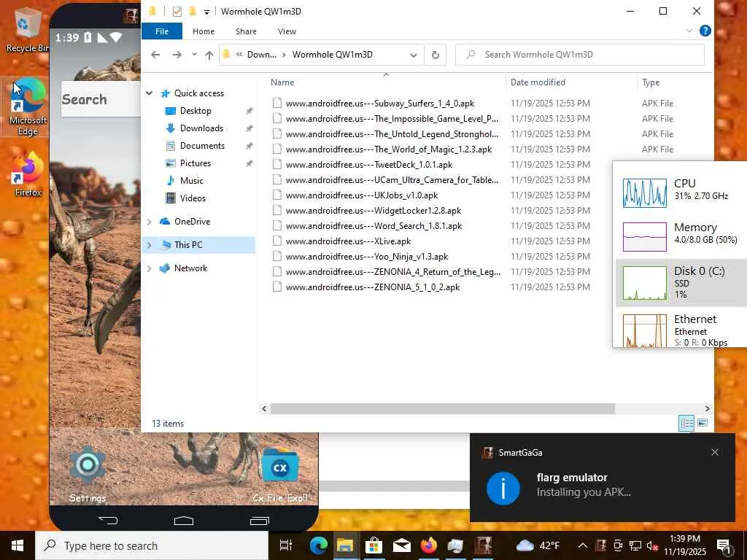Click the network tray icon
The width and height of the screenshot is (747, 560).
tap(635, 545)
